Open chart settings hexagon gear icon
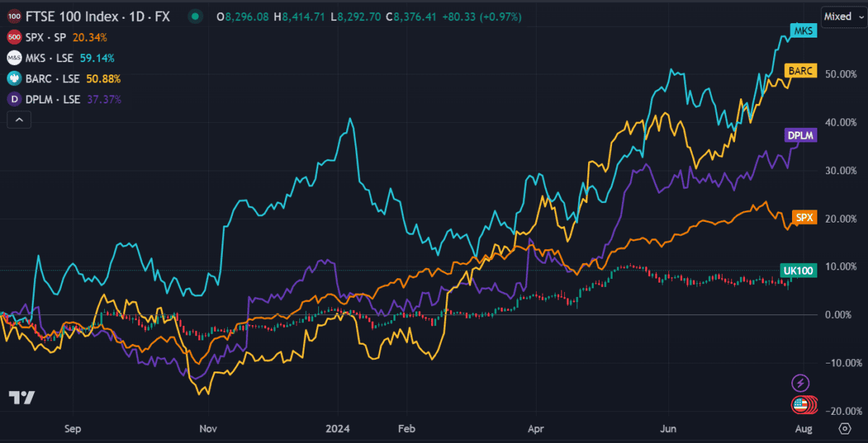Screen dimensions: 868x443 pyautogui.click(x=843, y=429)
